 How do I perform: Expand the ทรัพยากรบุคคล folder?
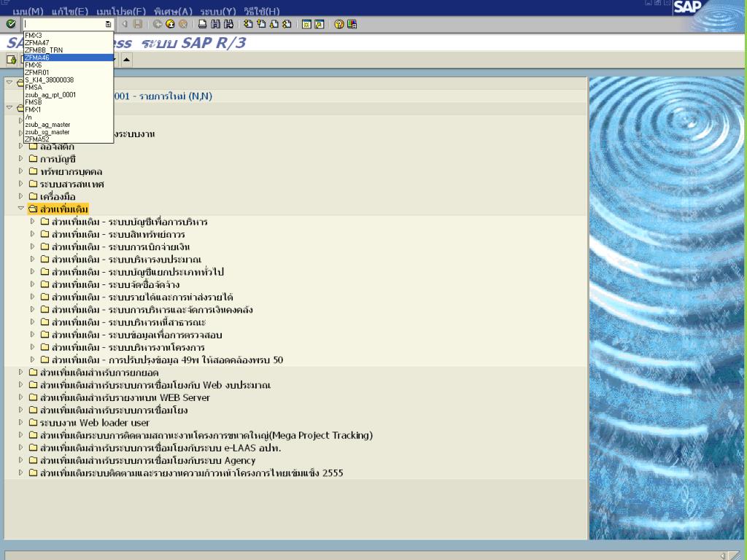20,171
